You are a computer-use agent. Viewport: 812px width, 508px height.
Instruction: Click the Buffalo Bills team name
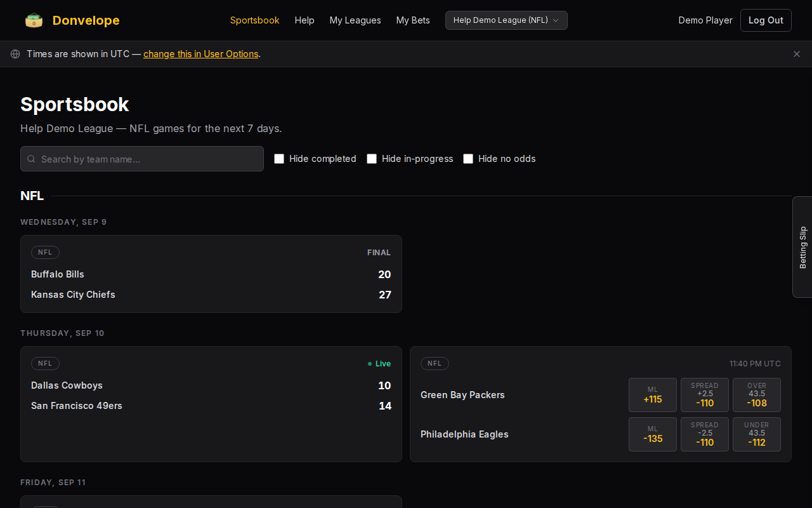(58, 274)
